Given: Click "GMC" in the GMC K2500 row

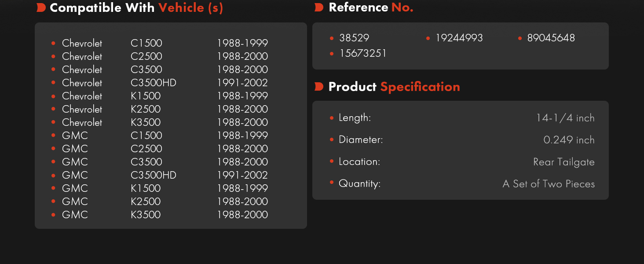Looking at the screenshot, I should coord(75,202).
